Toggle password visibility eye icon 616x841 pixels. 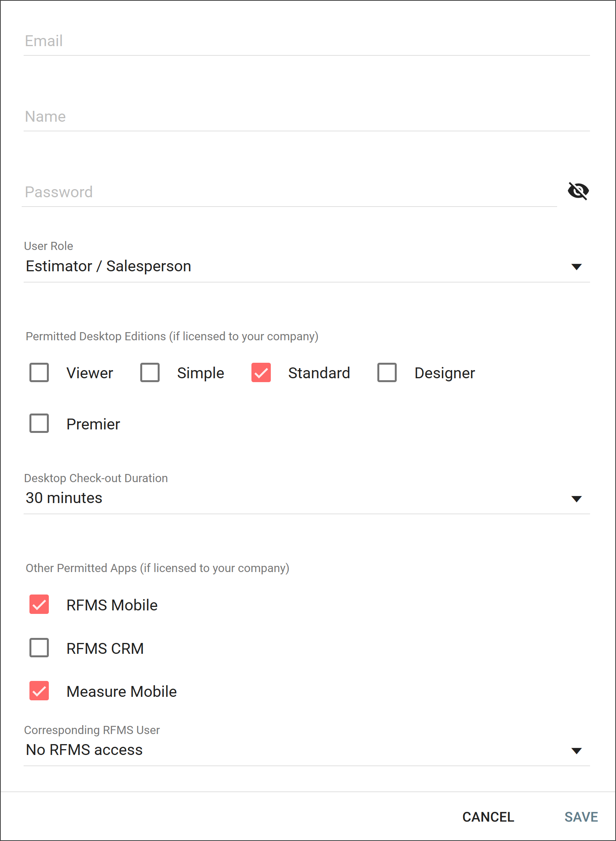click(x=578, y=191)
